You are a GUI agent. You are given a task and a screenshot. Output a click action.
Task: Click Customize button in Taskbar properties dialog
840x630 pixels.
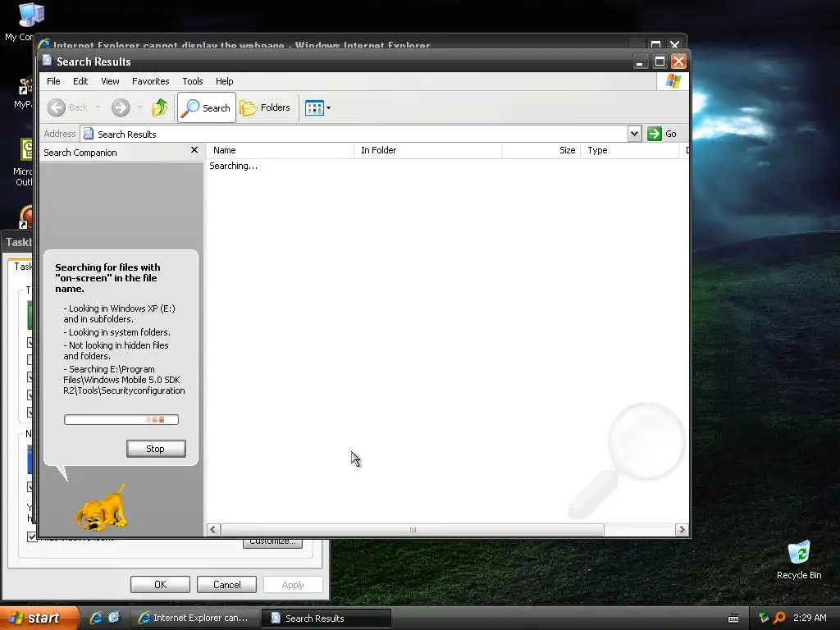coord(272,542)
